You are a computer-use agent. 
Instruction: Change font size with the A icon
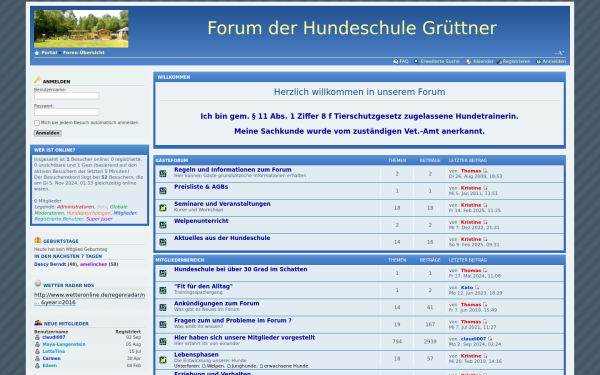click(559, 53)
